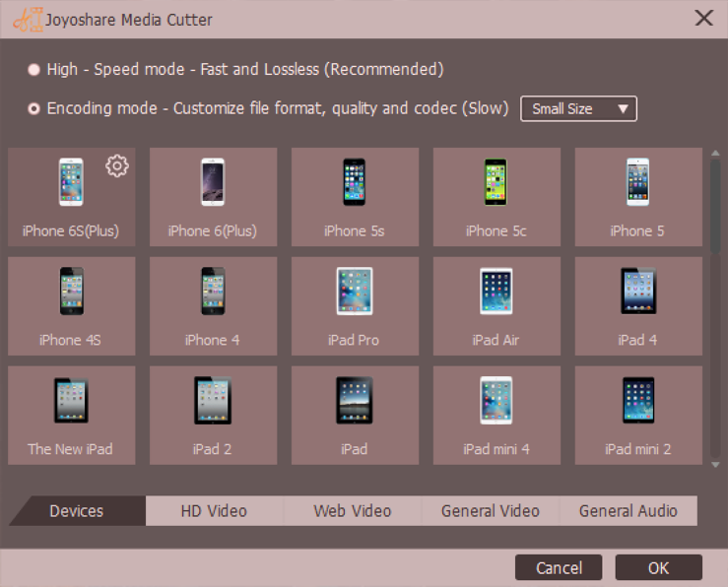Open the Small Size quality dropdown
This screenshot has height=587, width=728.
click(578, 108)
